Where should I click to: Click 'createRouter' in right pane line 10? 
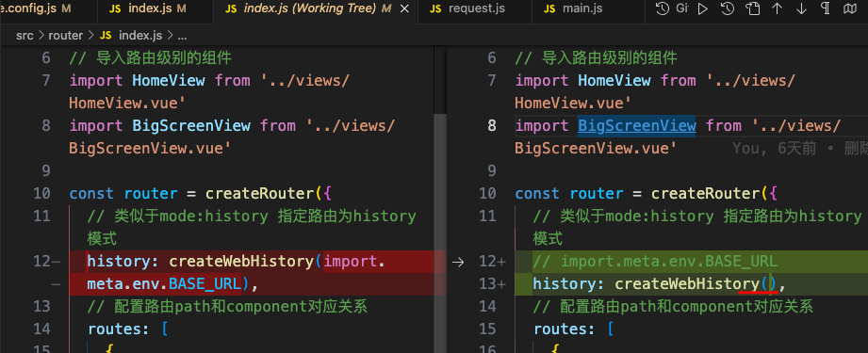tap(705, 194)
